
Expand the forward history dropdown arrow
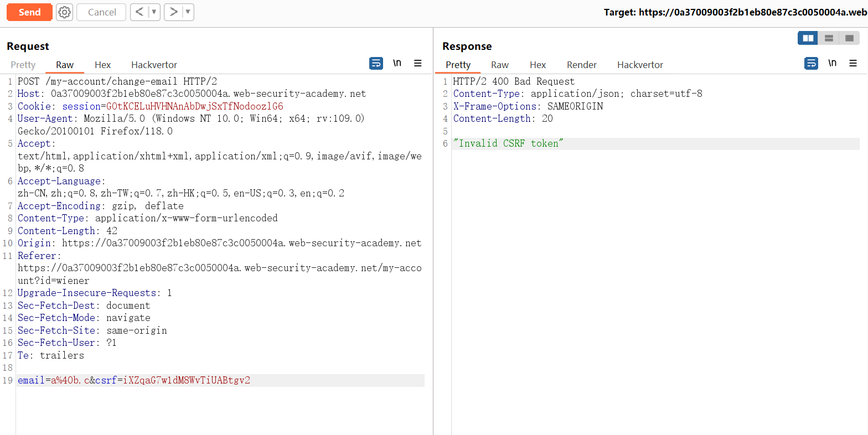coord(188,12)
